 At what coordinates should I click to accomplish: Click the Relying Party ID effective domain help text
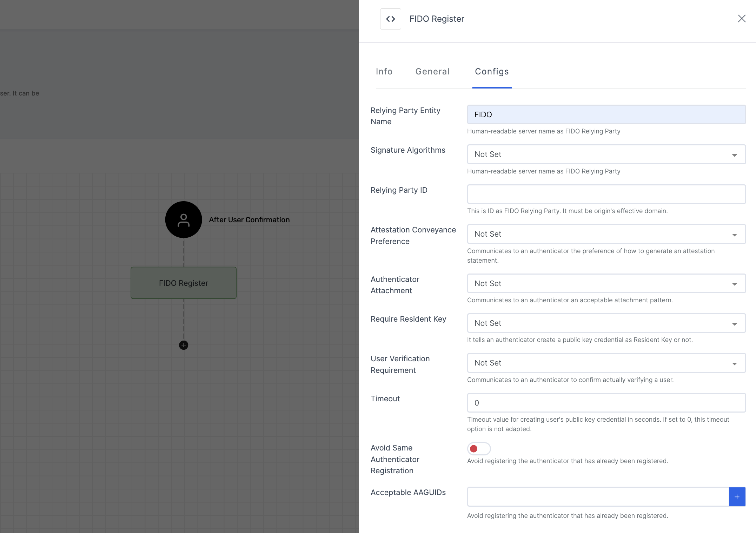(x=567, y=211)
